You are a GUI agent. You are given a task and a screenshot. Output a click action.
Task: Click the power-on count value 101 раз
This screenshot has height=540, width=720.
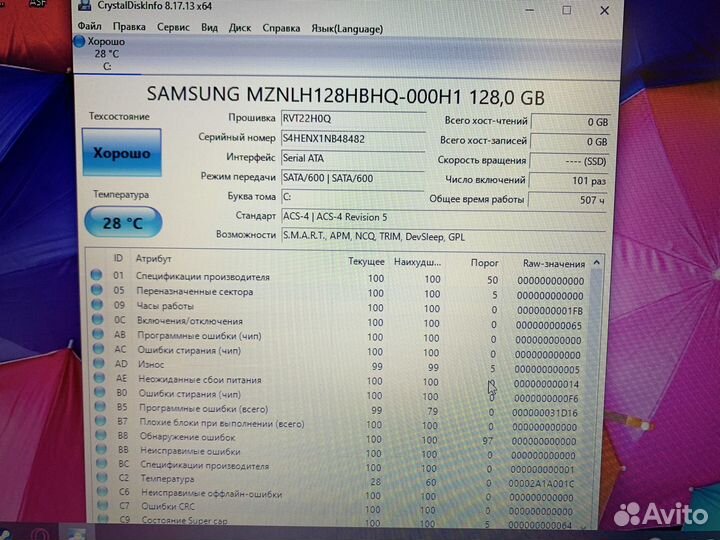(x=569, y=181)
